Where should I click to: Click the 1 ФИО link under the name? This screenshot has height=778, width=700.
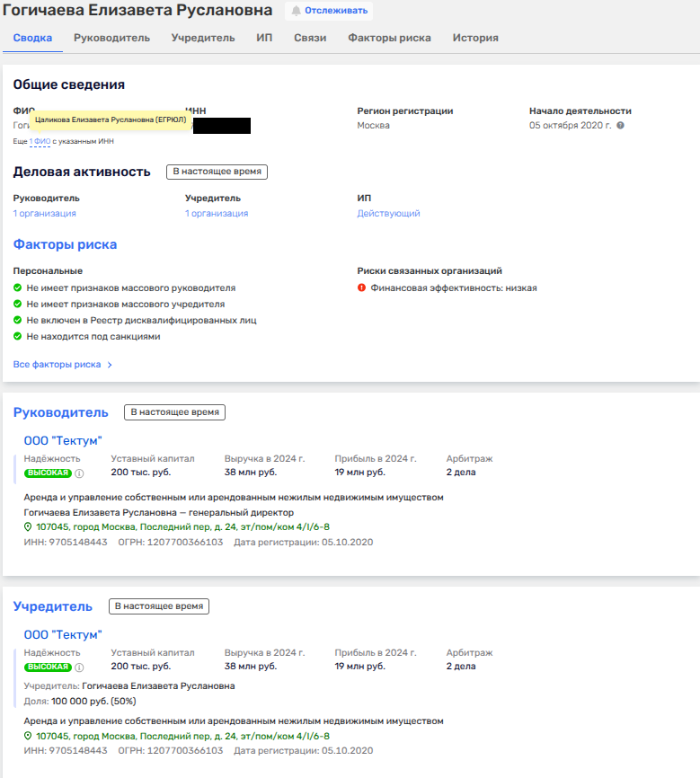pyautogui.click(x=40, y=141)
